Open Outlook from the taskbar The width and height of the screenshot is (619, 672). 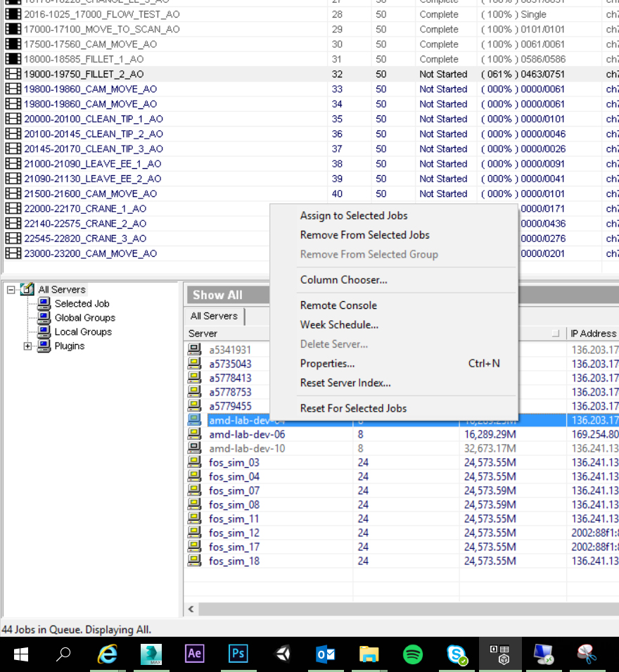tap(326, 654)
